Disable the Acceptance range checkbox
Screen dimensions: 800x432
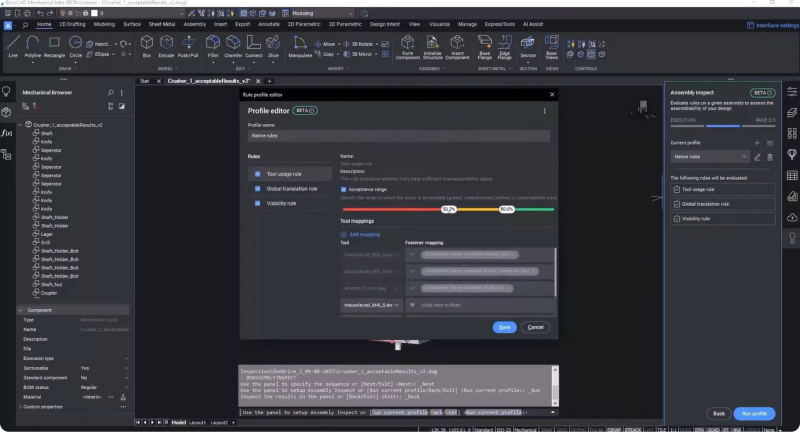[x=344, y=188]
